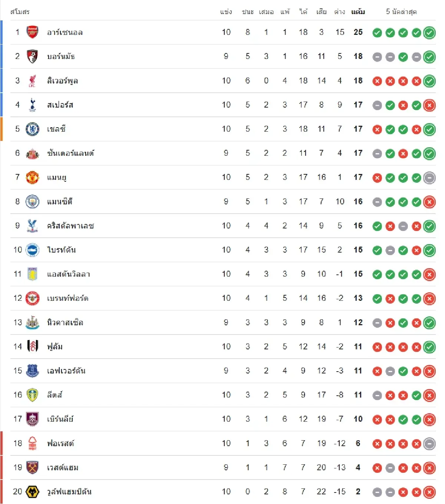Click the Tottenham Spurs crest
Screen dimensions: 445x504
tap(33, 105)
